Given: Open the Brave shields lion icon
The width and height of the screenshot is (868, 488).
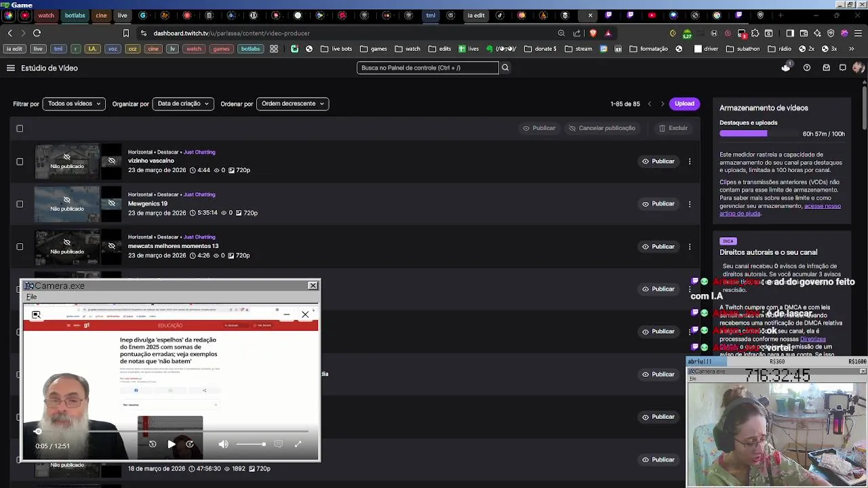Looking at the screenshot, I should pos(593,33).
